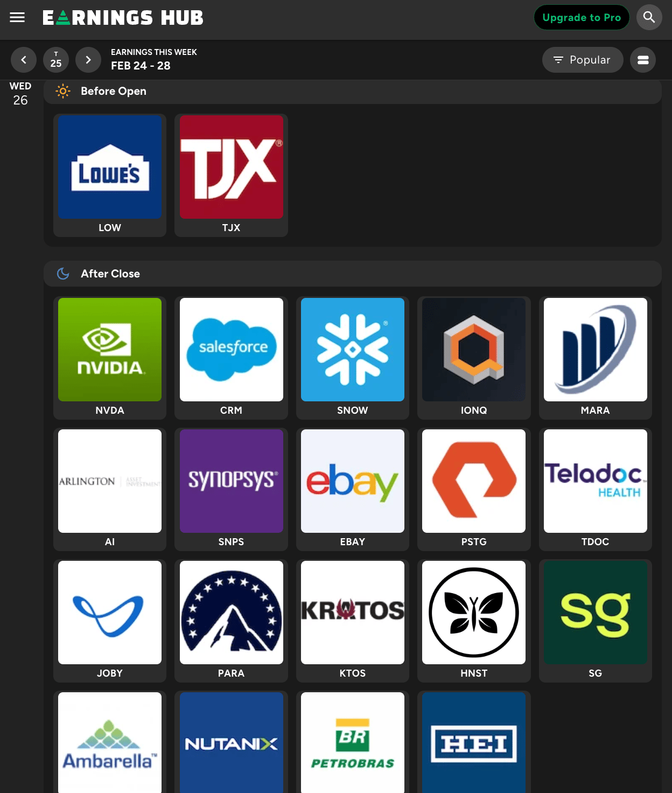Image resolution: width=672 pixels, height=793 pixels.
Task: Click the WED 26 date label
Action: click(x=20, y=94)
